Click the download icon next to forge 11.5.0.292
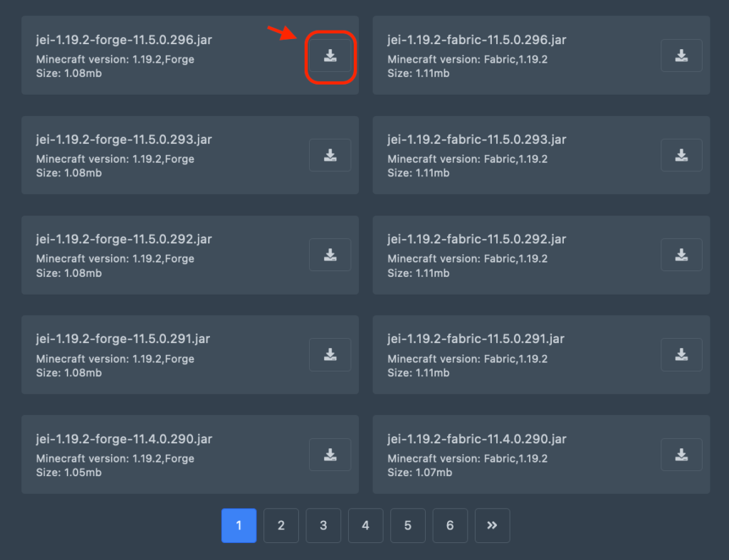Viewport: 729px width, 560px height. click(x=330, y=255)
